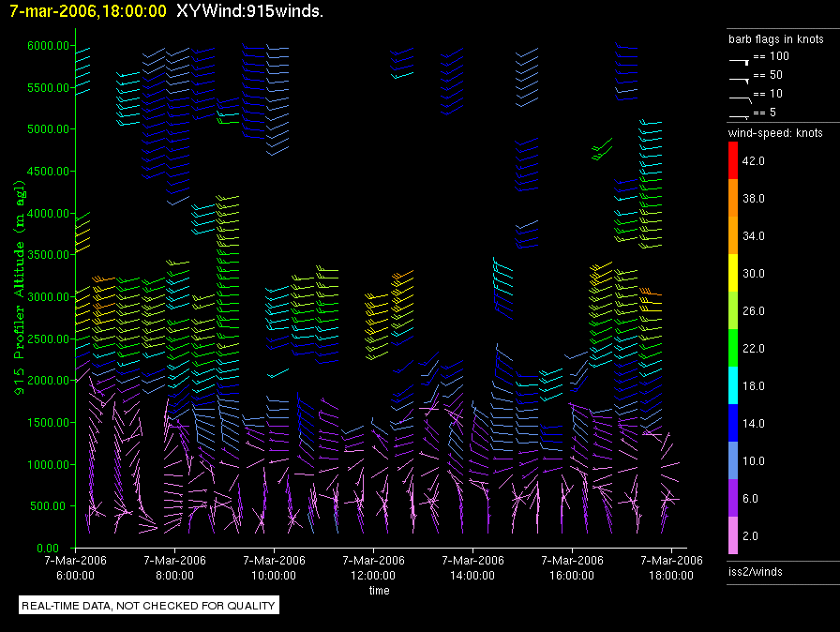The height and width of the screenshot is (632, 840).
Task: Click the real-time data quality notice
Action: tap(148, 606)
